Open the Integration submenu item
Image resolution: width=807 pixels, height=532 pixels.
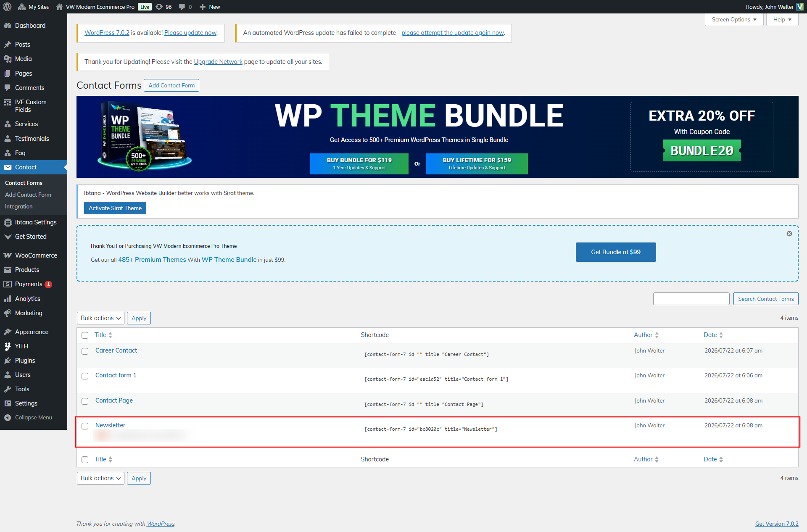tap(19, 206)
